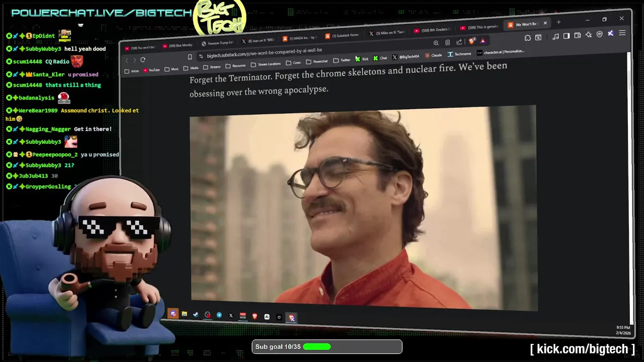
Task: Open browser hamburger main menu
Action: 622,33
